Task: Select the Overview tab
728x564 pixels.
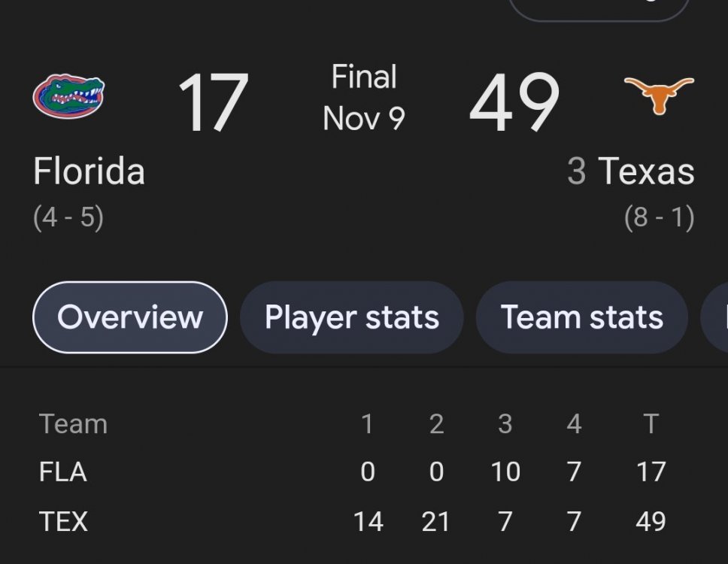Action: tap(129, 317)
